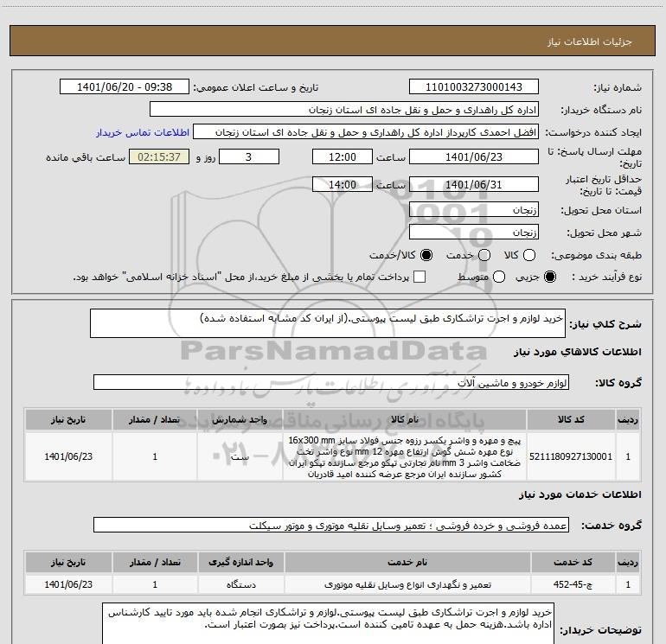This screenshot has width=666, height=644.
Task: Choose متوسط purchase process option
Action: tap(499, 277)
